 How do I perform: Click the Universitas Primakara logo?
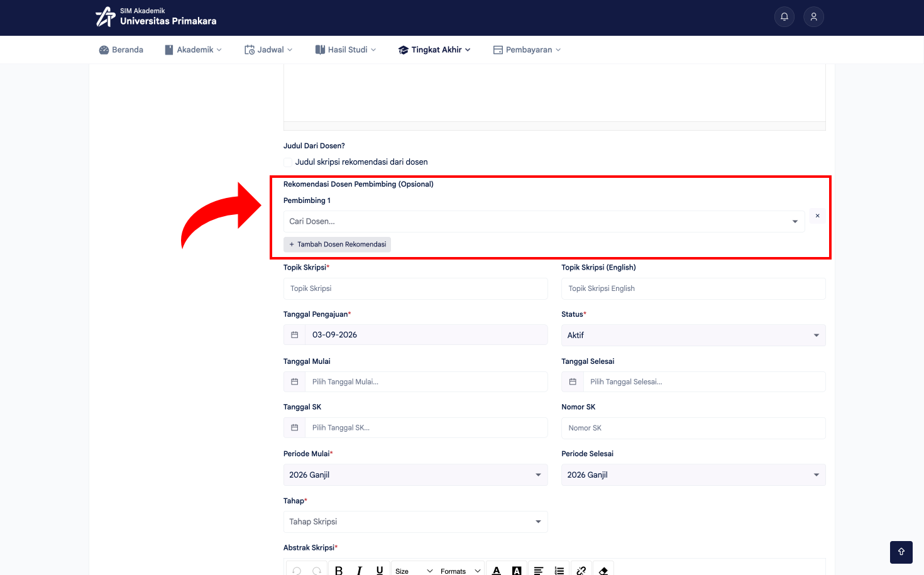coord(156,17)
